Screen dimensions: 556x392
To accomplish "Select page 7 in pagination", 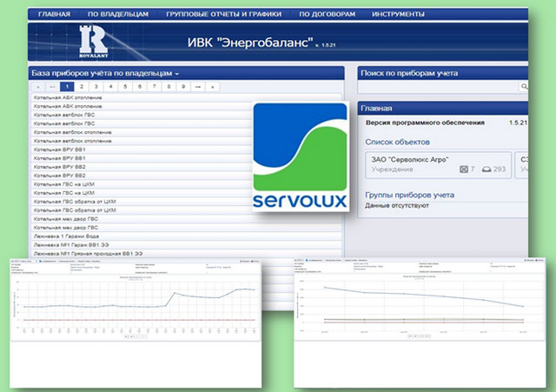I will (x=155, y=87).
